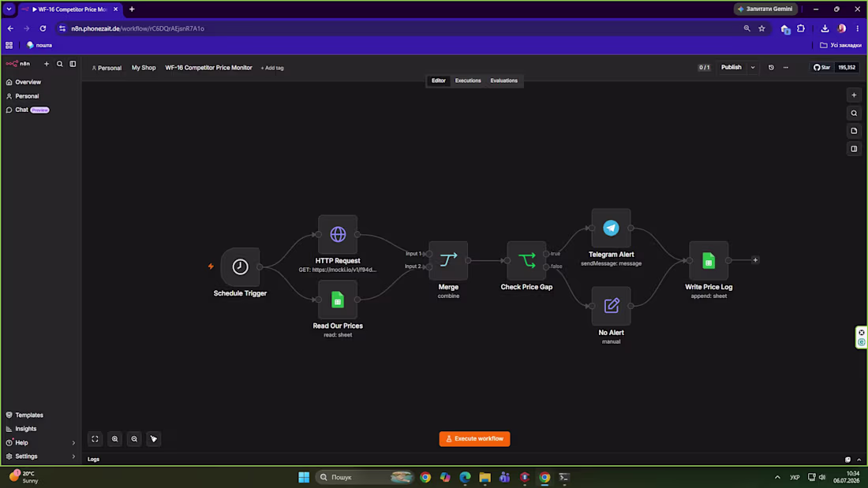Show hidden system tray icons
Image resolution: width=868 pixels, height=488 pixels.
[777, 477]
